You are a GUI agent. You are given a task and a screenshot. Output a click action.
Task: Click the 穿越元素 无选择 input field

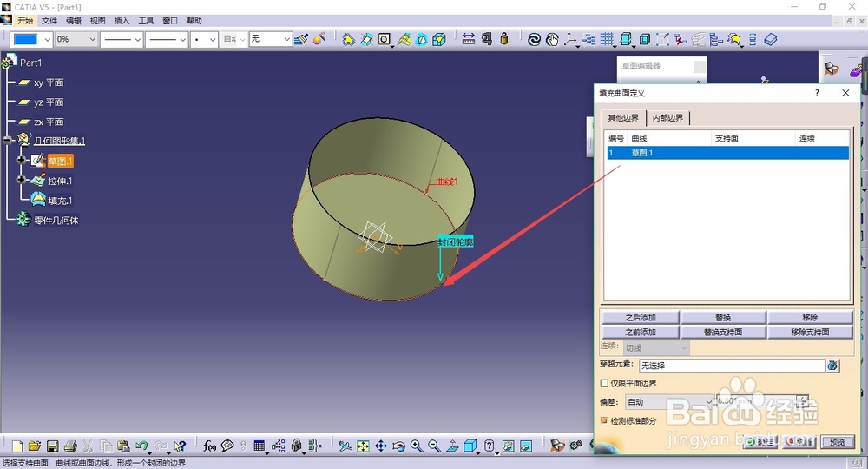733,366
